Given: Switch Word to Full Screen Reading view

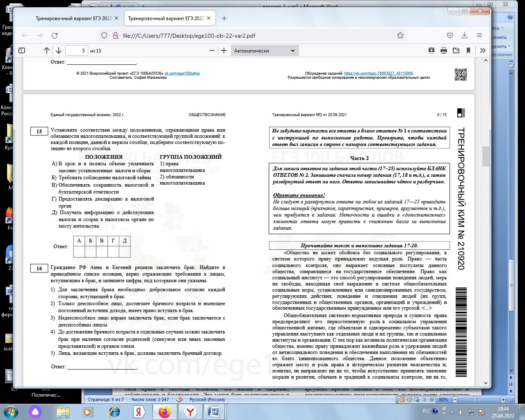Looking at the screenshot, I should point(409,399).
